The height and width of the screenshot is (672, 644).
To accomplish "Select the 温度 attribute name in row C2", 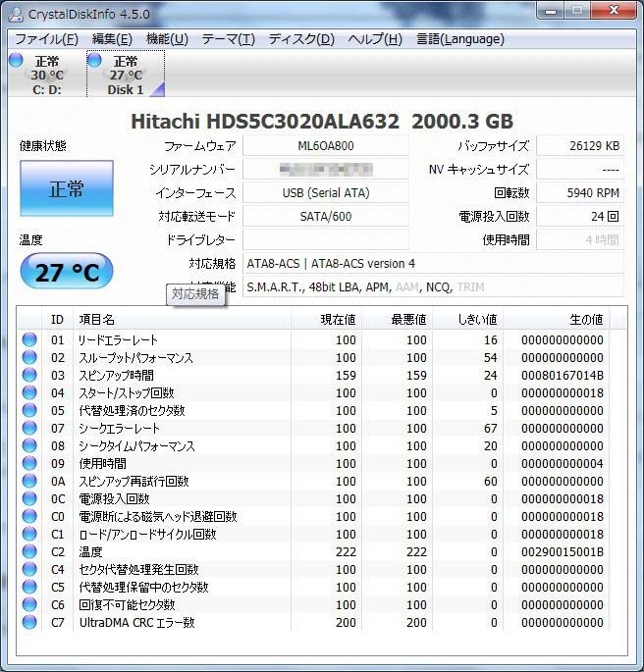I will click(x=90, y=551).
